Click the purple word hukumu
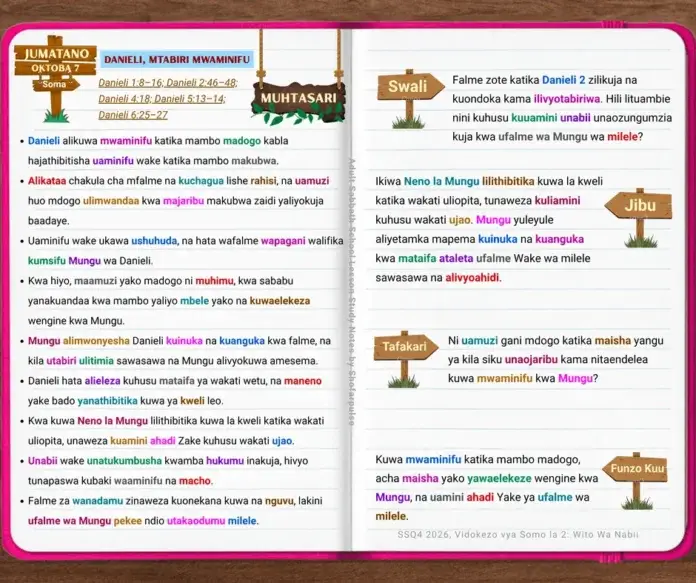 coord(225,460)
